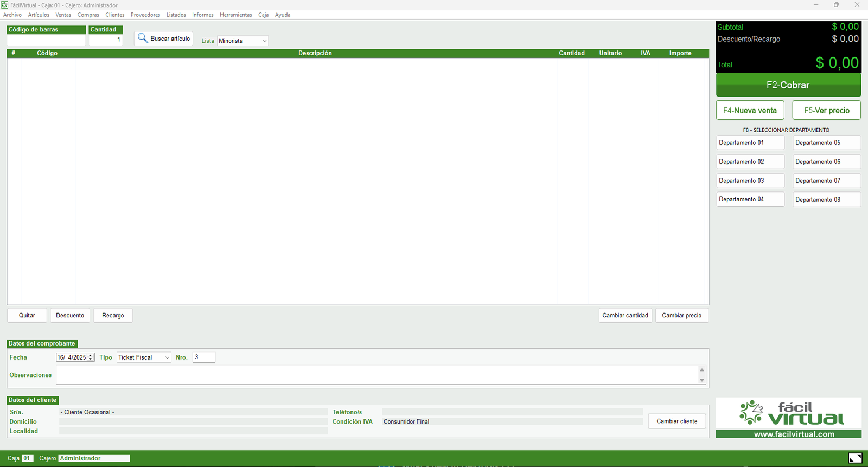Select Departamento 05

pos(827,143)
